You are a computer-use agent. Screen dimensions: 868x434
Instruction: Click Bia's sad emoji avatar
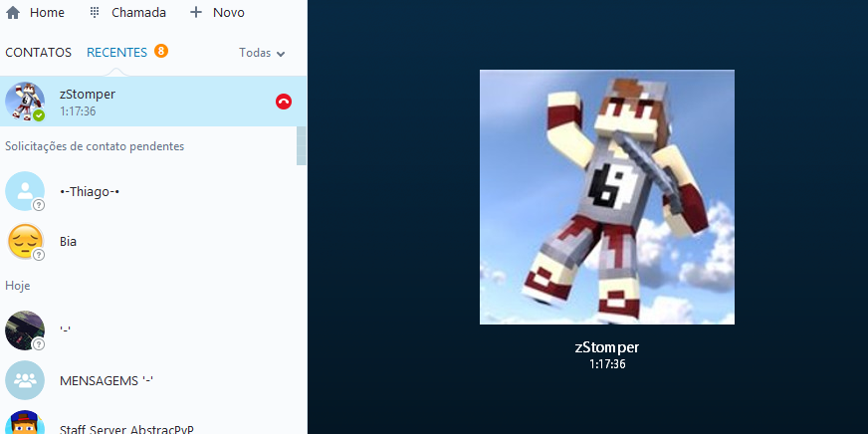(x=25, y=241)
